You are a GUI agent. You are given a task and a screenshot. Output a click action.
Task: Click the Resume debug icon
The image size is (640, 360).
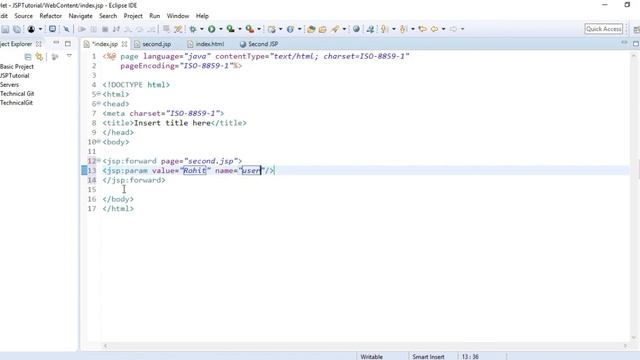[x=82, y=29]
